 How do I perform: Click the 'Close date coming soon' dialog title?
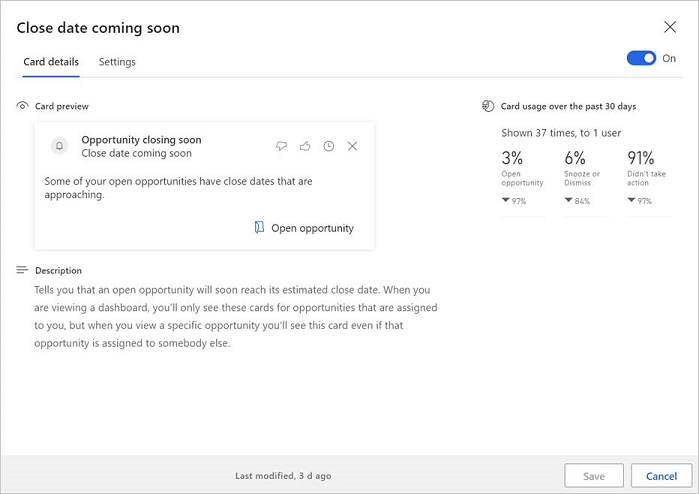tap(98, 28)
